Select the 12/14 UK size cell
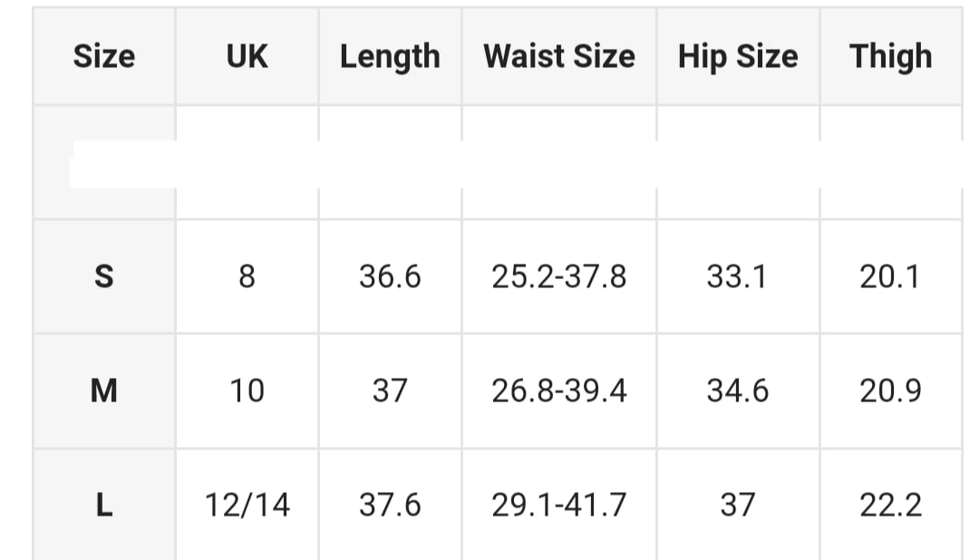The height and width of the screenshot is (560, 979). point(247,505)
